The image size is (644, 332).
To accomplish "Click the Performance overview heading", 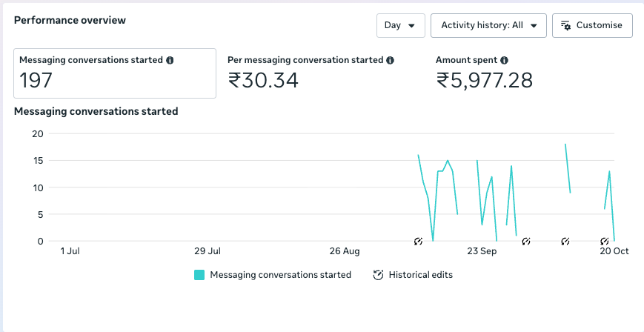I will click(70, 20).
